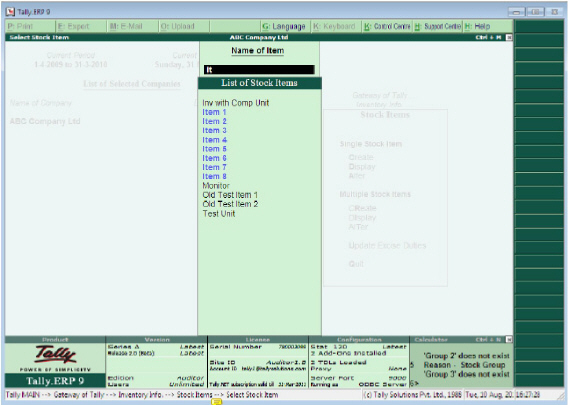Open the K: Control Centre

[387, 26]
